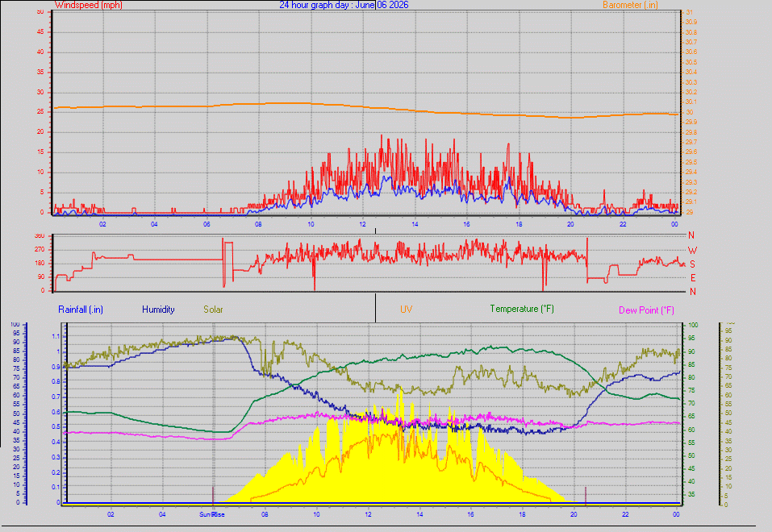Click the green "65" temperature axis value
This screenshot has width=772, height=532.
click(691, 417)
